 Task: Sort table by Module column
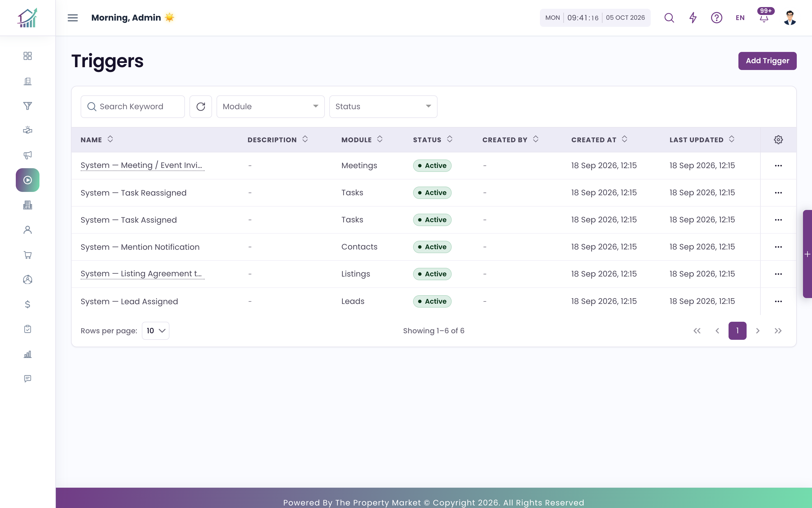point(379,139)
